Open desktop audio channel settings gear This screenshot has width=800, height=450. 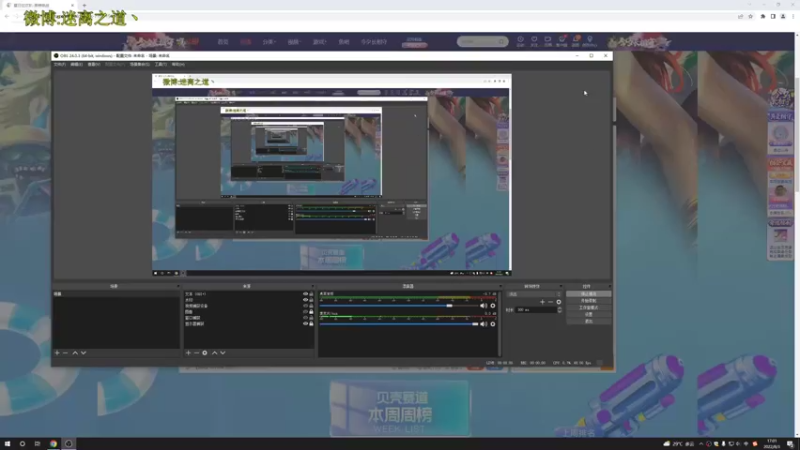point(493,306)
